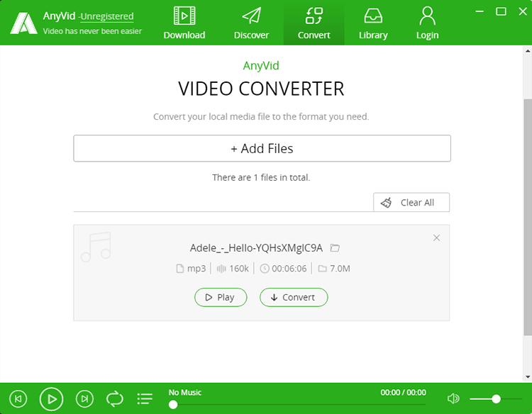532x414 pixels.
Task: Click the Adele_-_Hello-YQHsXMgIC9A file name
Action: pos(256,248)
